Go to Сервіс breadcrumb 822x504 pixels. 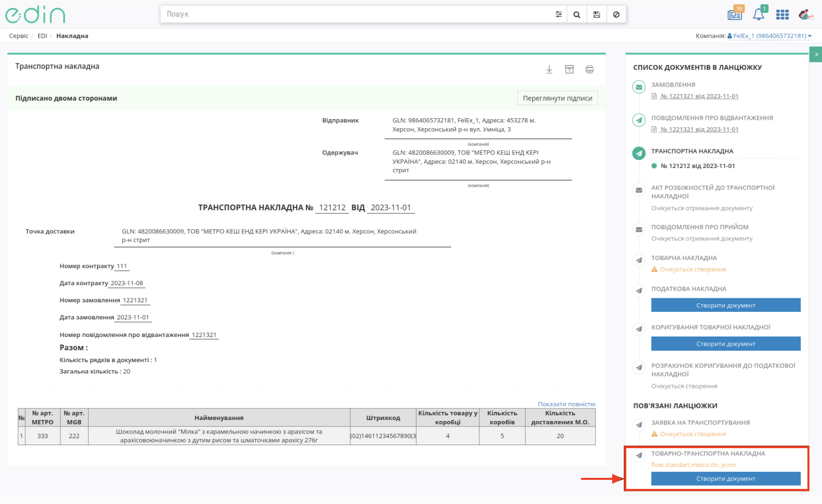19,36
